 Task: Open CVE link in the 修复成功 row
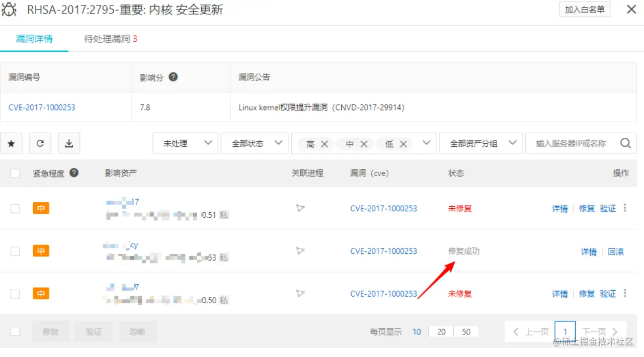[383, 251]
